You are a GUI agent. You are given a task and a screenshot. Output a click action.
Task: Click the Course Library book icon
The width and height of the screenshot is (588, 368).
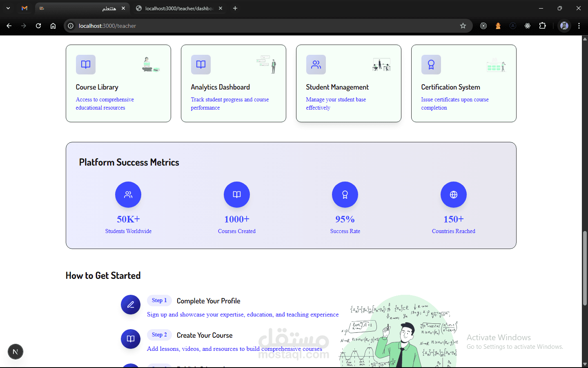point(86,65)
